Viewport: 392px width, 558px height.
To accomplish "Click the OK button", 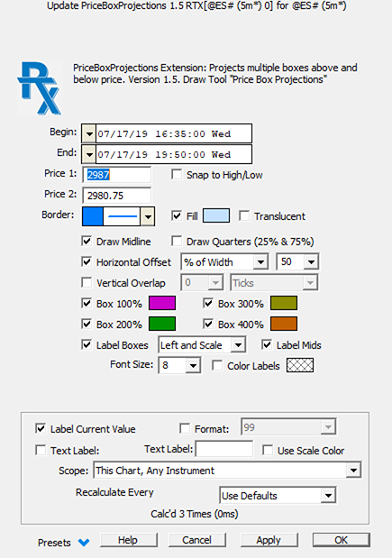I will coord(342,540).
